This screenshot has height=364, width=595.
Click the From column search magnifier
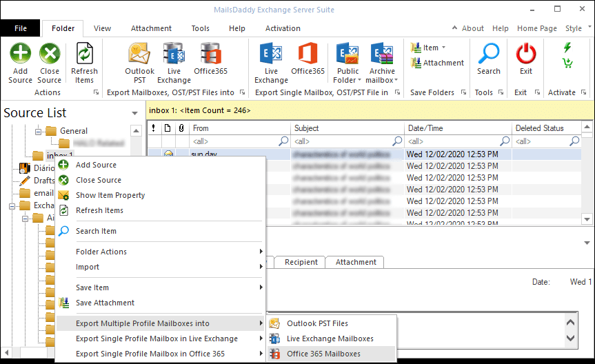(283, 141)
